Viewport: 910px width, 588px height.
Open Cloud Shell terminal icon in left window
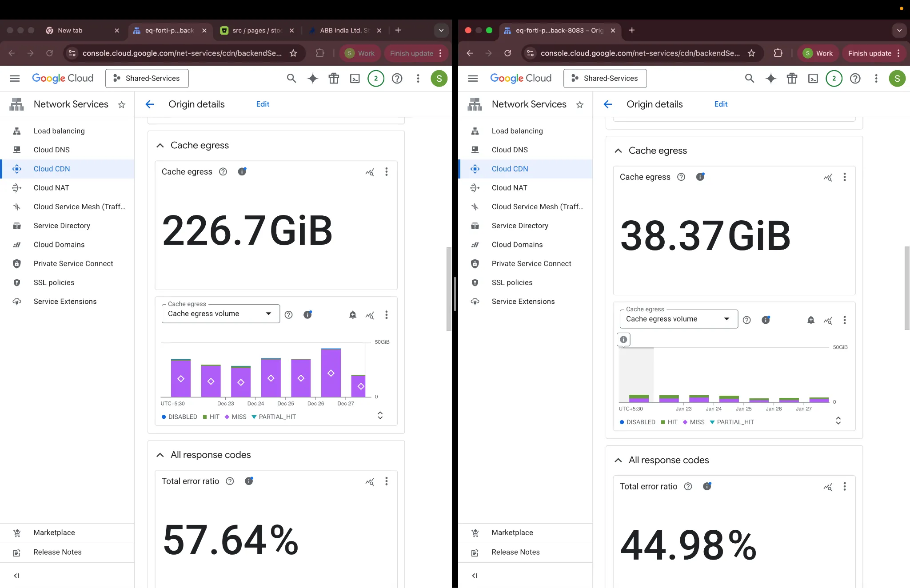click(x=355, y=79)
